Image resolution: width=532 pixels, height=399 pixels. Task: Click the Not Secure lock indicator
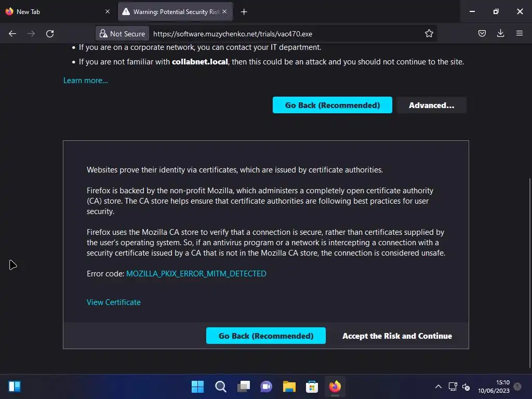[x=122, y=34]
